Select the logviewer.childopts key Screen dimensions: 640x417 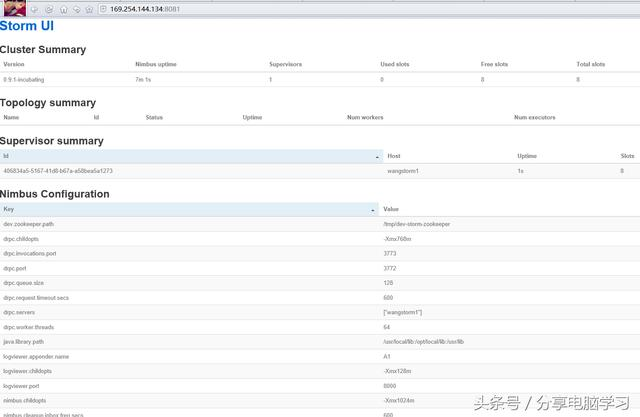27,371
